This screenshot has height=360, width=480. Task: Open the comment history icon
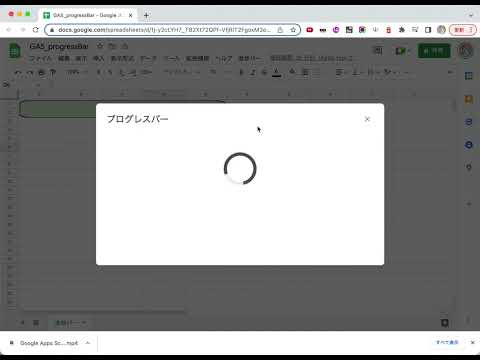378,51
